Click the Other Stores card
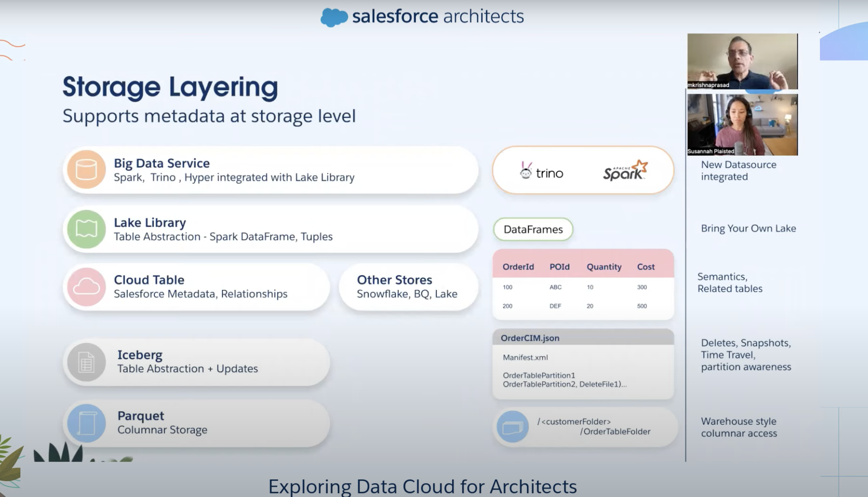The height and width of the screenshot is (497, 868). coord(408,287)
